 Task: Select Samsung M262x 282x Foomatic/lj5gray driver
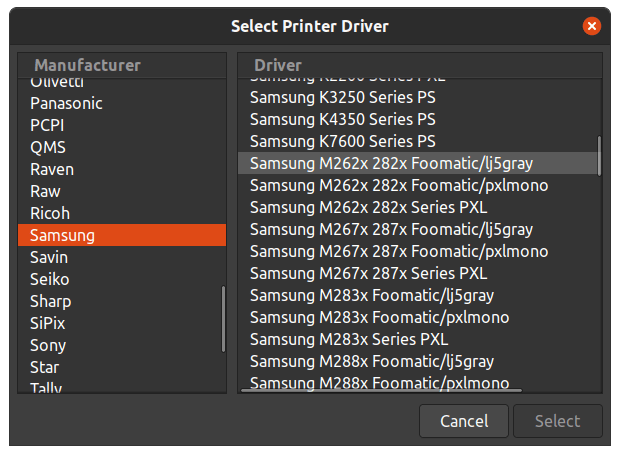pos(420,163)
